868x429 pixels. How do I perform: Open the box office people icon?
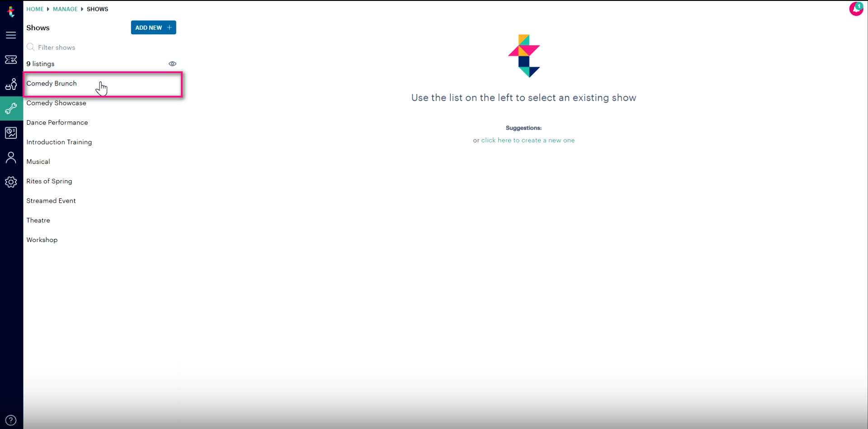point(11,84)
